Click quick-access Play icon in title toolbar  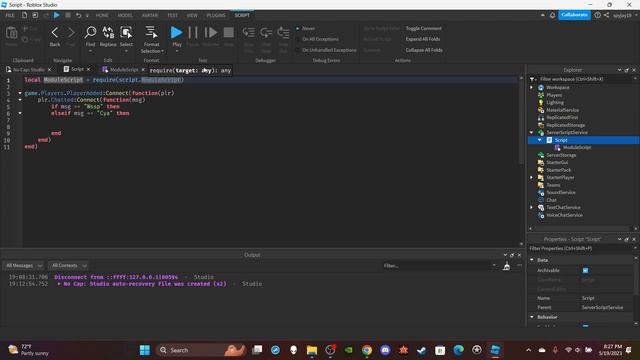pyautogui.click(x=57, y=15)
